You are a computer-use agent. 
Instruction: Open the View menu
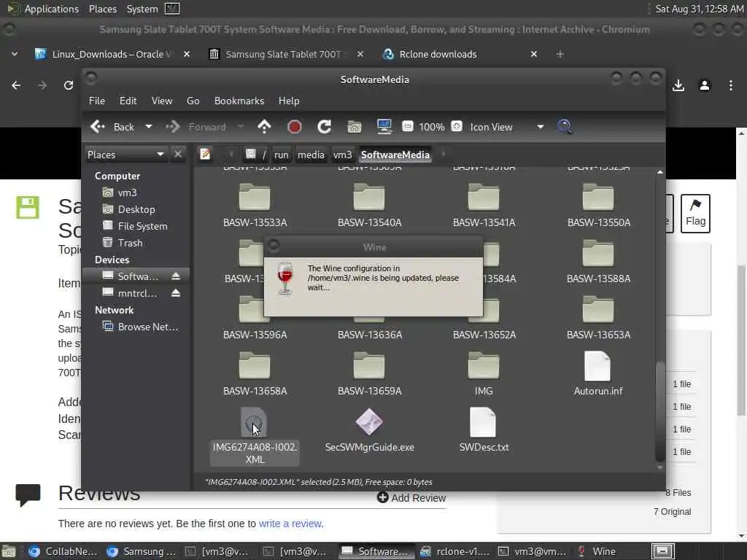pyautogui.click(x=162, y=101)
